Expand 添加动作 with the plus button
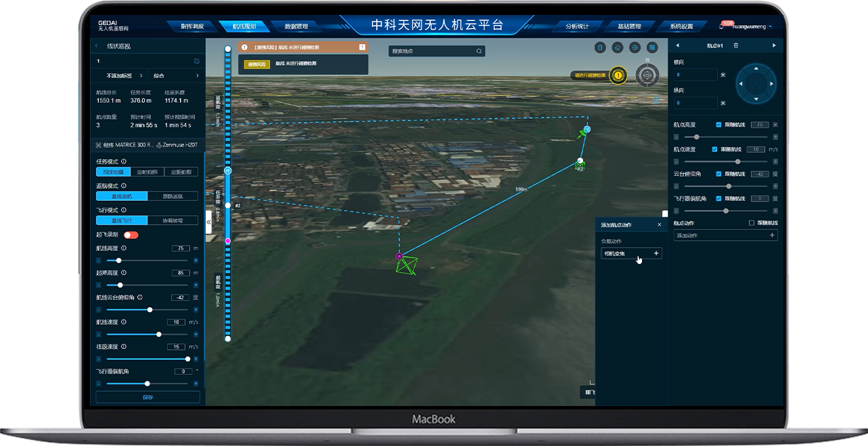868x446 pixels. (772, 236)
